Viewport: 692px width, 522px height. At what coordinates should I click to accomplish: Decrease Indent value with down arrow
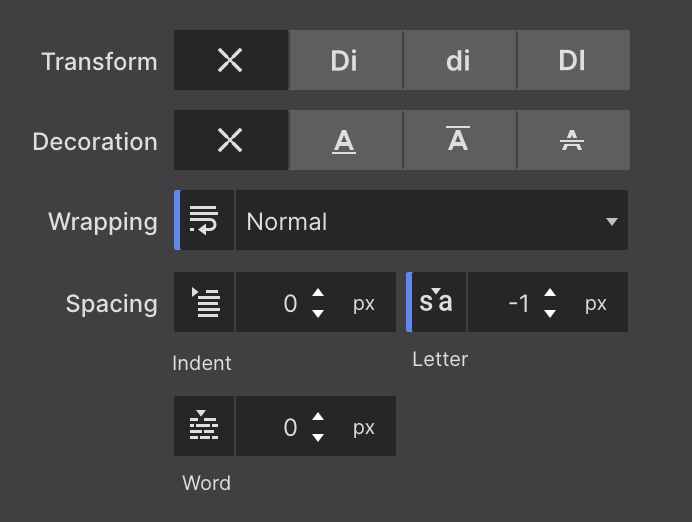(x=318, y=314)
